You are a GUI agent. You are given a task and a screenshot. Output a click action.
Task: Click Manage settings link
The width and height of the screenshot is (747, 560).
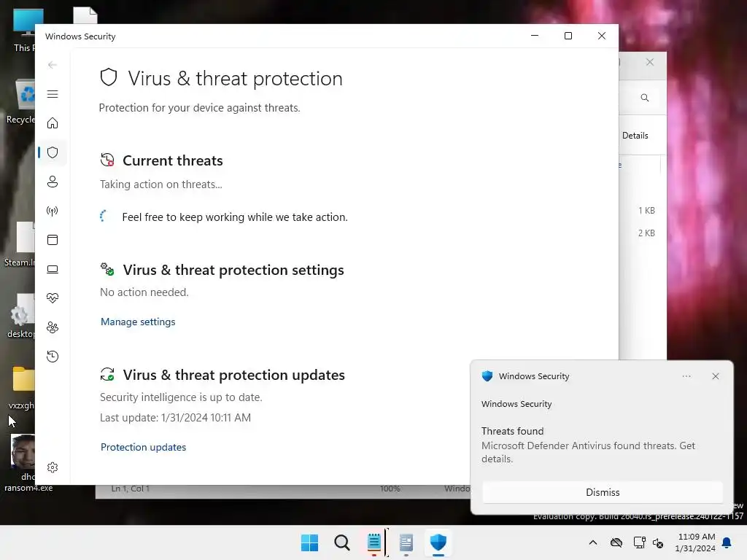pos(138,322)
